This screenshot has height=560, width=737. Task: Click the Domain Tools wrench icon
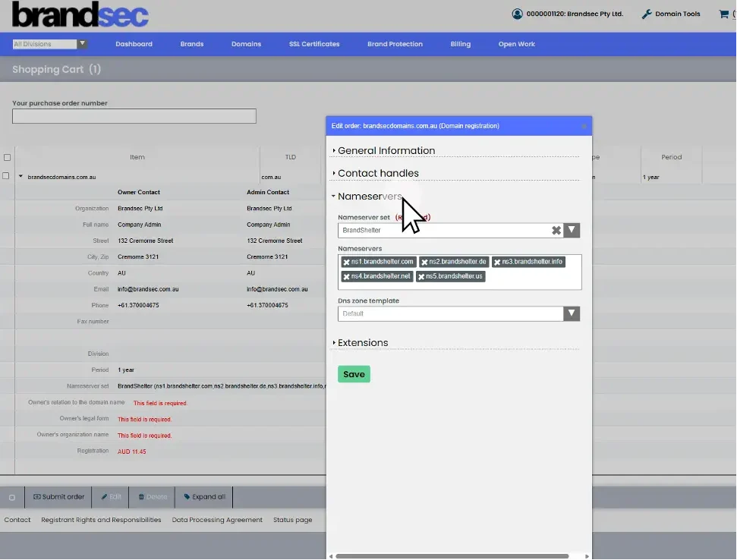point(647,14)
